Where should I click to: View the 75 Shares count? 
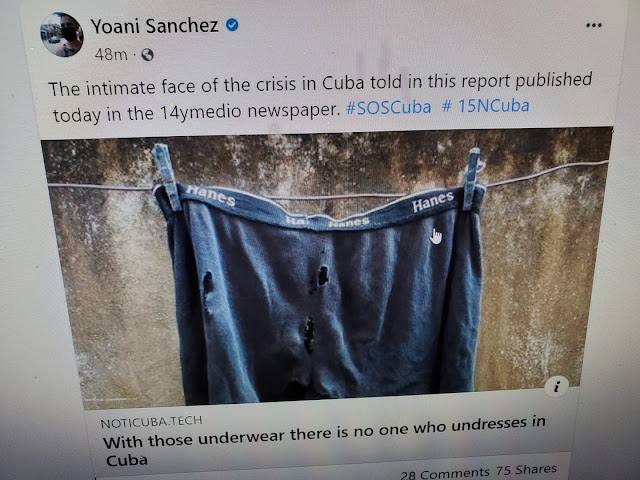pyautogui.click(x=527, y=470)
